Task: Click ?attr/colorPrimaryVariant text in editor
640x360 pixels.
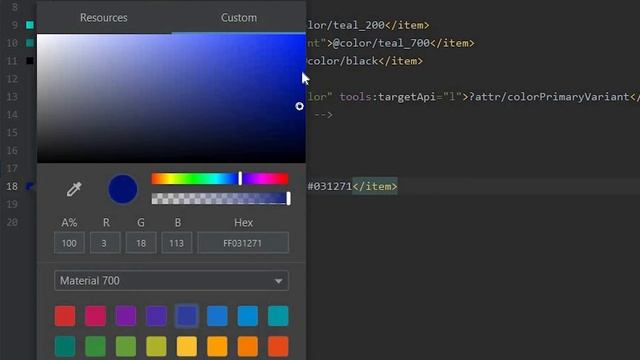Action: pyautogui.click(x=549, y=97)
